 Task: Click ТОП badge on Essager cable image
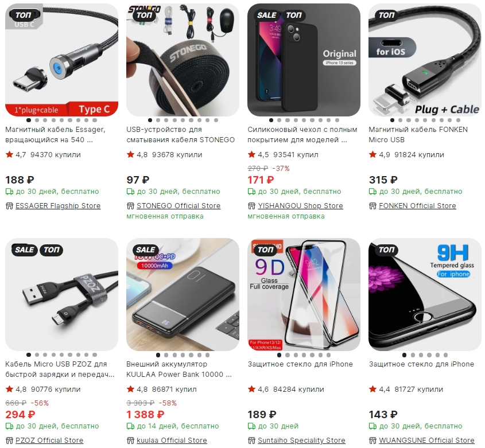point(24,15)
